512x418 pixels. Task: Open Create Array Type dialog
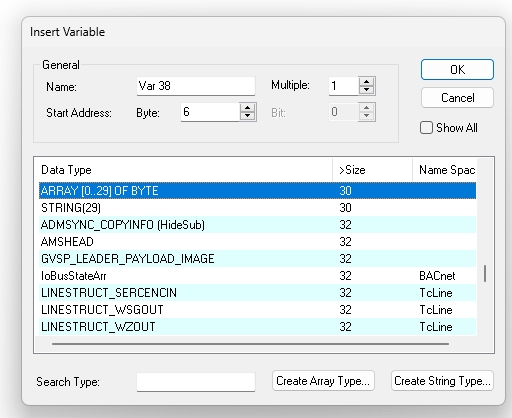tap(323, 381)
